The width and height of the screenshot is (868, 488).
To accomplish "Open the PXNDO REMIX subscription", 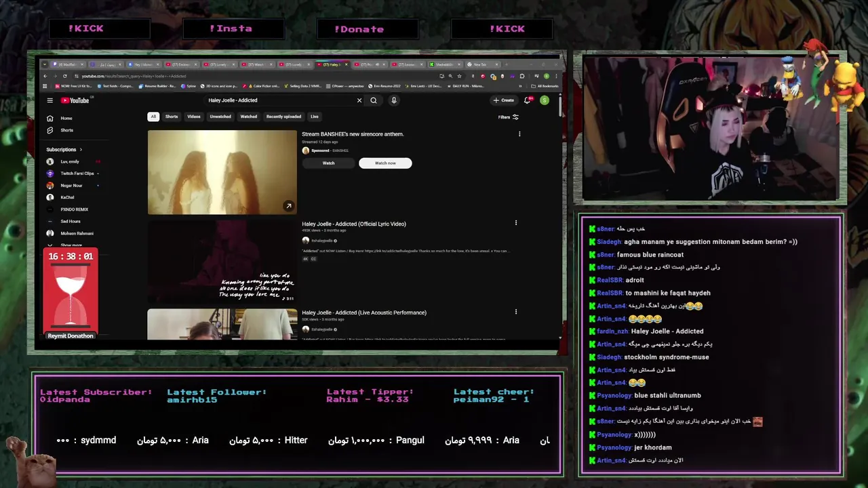I will (x=74, y=209).
